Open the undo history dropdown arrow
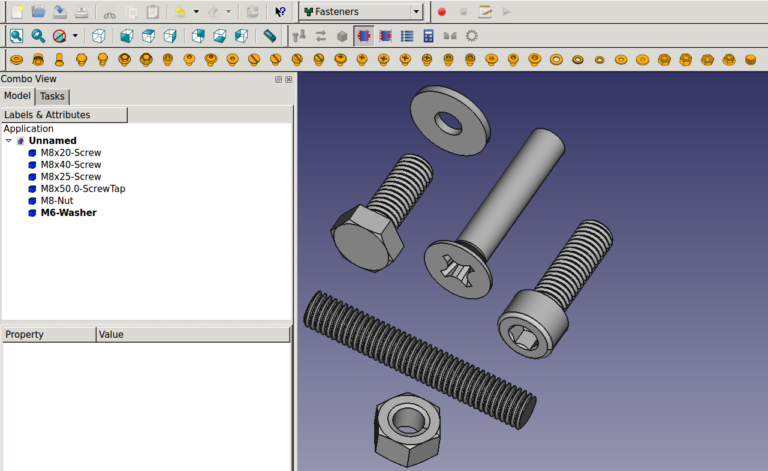This screenshot has width=768, height=471. (196, 11)
